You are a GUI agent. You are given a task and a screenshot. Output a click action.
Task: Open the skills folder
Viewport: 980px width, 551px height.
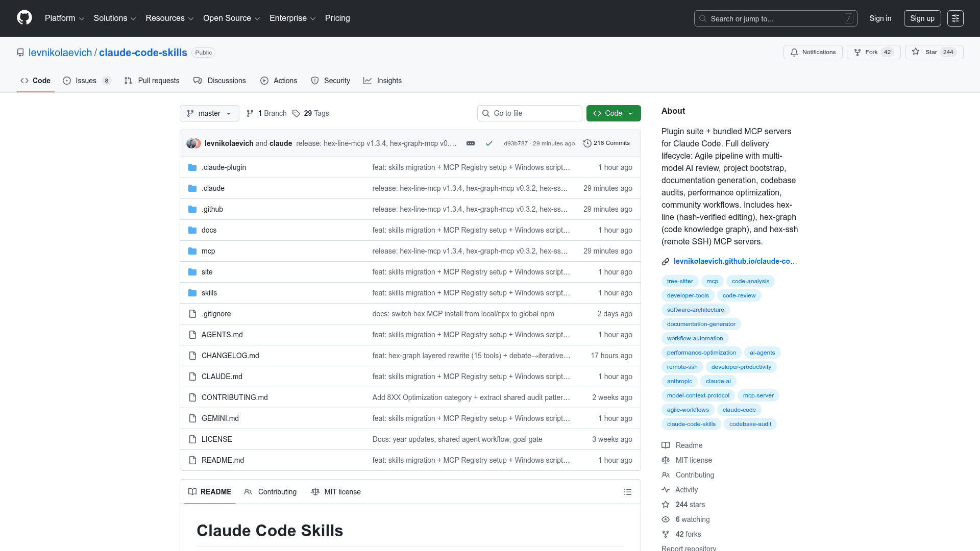point(209,293)
